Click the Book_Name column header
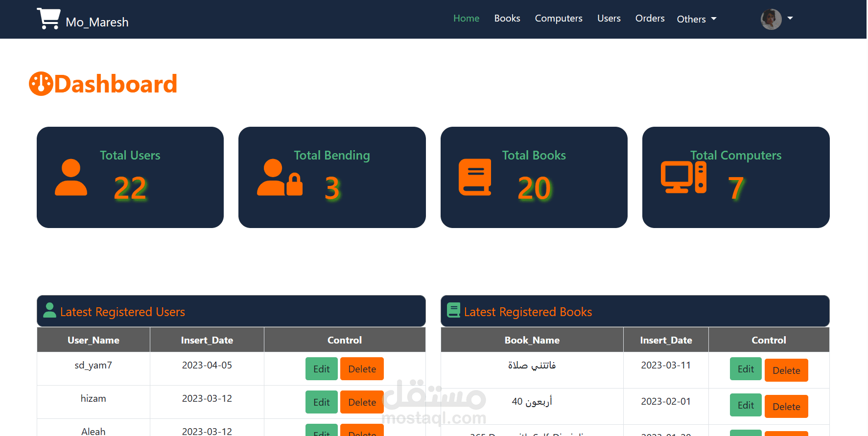The width and height of the screenshot is (868, 436). click(x=532, y=340)
